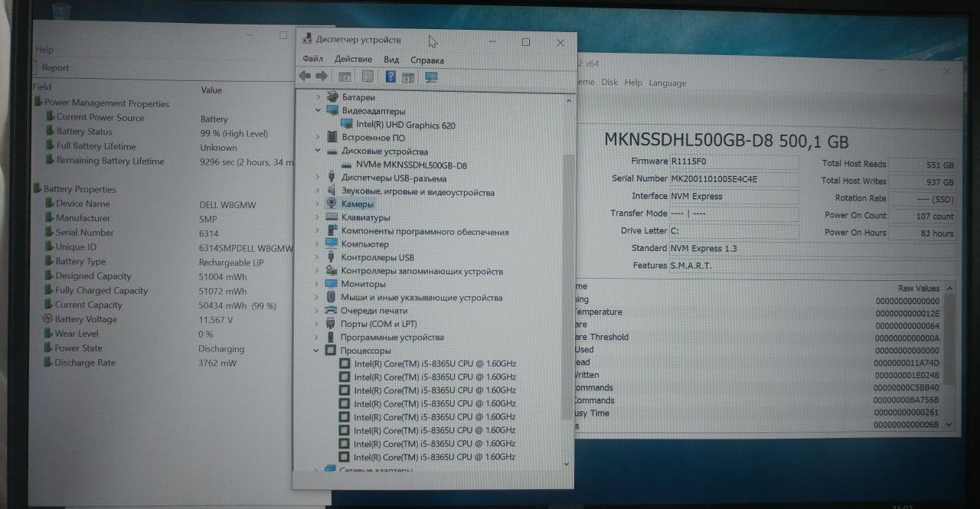Expand the Клавиатуры tree node
Screen dimensions: 980x509
click(x=318, y=217)
